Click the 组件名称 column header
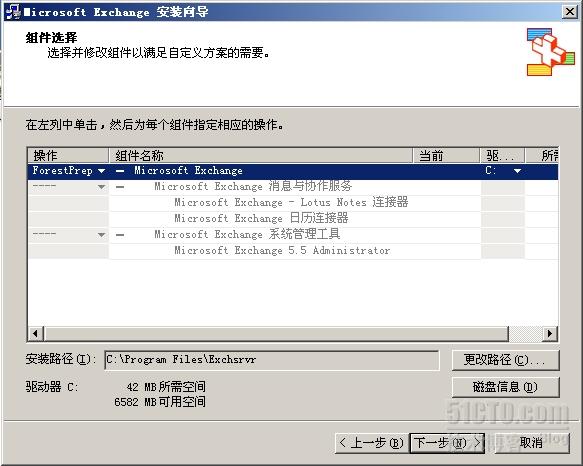Image resolution: width=583 pixels, height=466 pixels. (261, 155)
